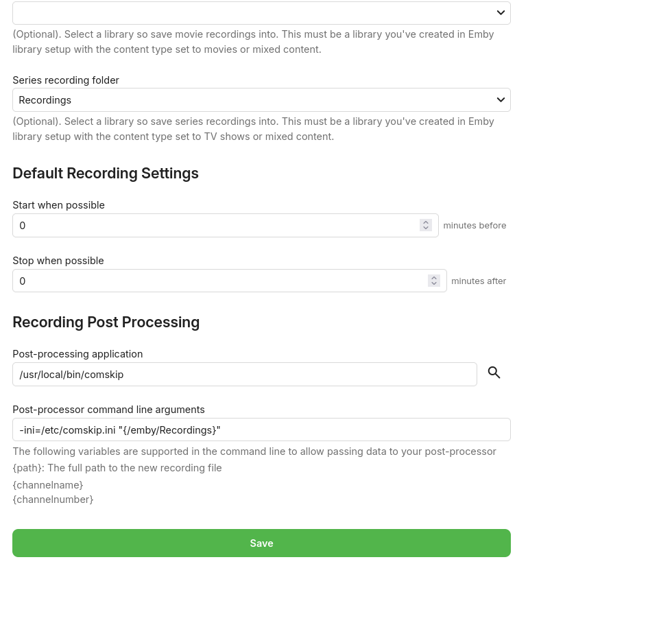The height and width of the screenshot is (623, 672).
Task: Click the stepper arrows on the minutes before field
Action: tap(425, 225)
